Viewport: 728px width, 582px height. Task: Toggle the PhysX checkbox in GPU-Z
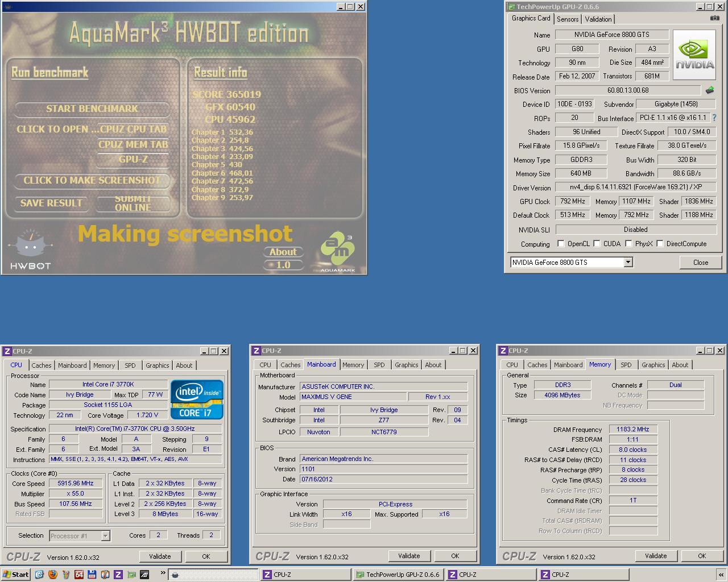pos(628,244)
